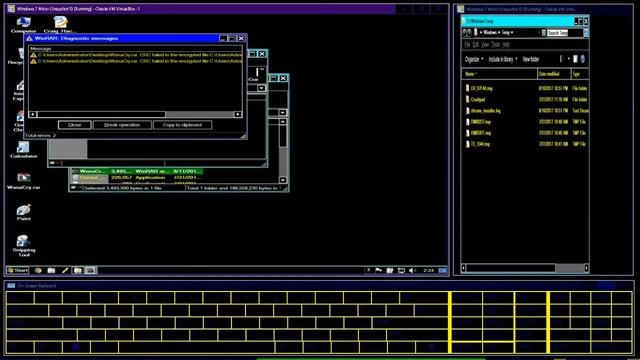Open the Help menu in Explorer
The image size is (640, 360).
pyautogui.click(x=506, y=44)
